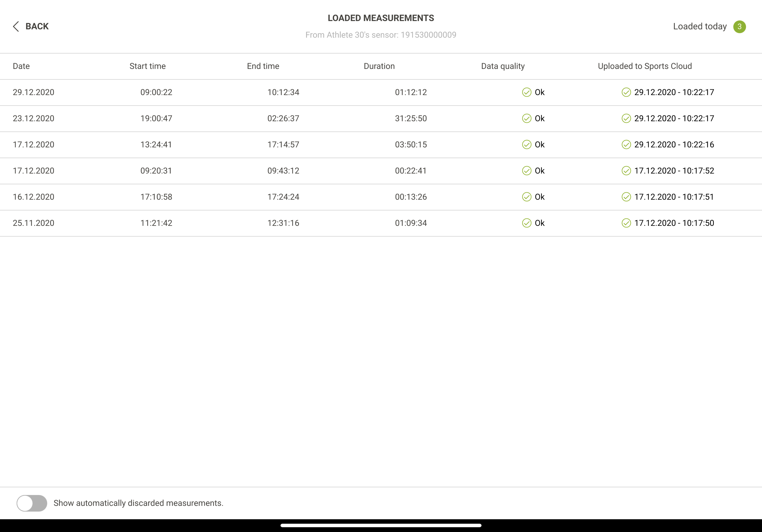Click duration 31:25:50

click(411, 118)
